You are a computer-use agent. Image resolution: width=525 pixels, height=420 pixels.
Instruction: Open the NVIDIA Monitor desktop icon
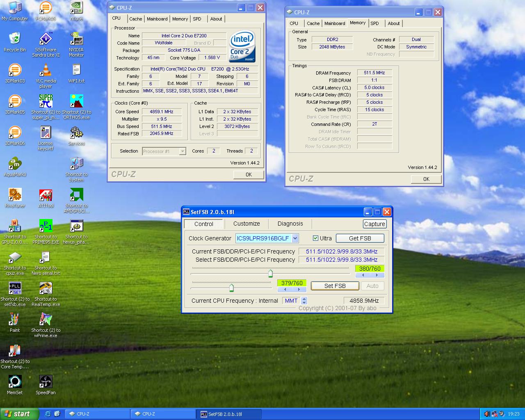click(76, 45)
